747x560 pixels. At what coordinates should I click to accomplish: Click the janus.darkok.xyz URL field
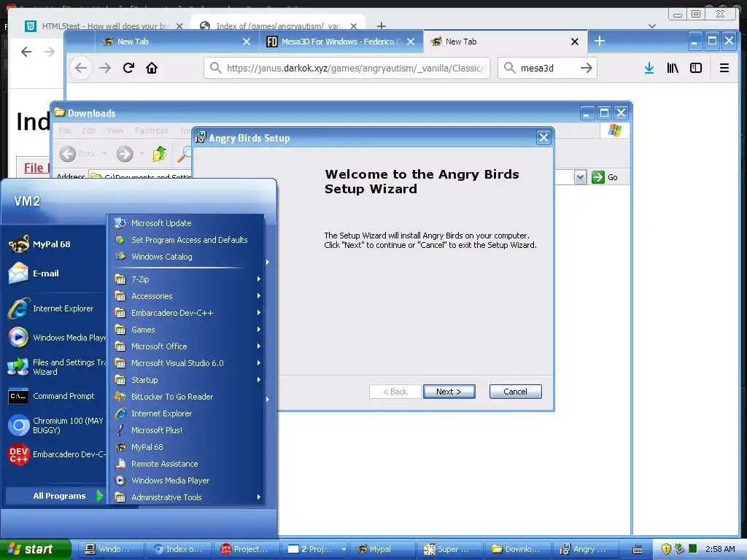347,68
